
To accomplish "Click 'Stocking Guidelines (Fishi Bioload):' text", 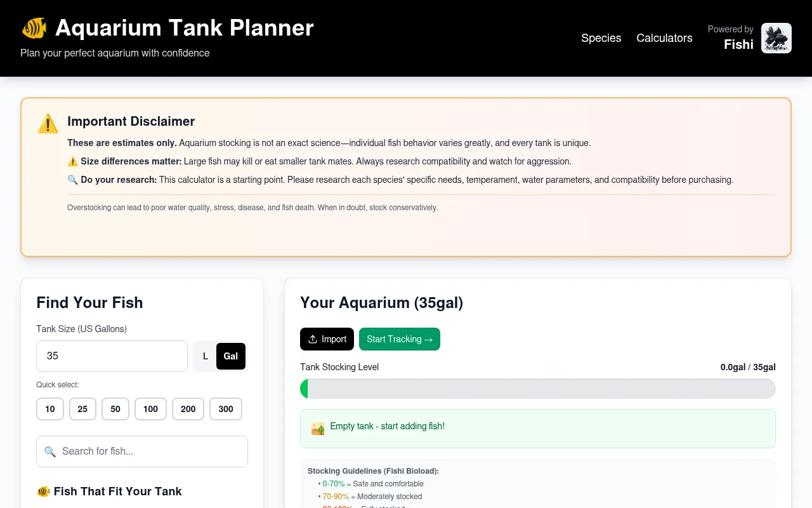I will (373, 471).
